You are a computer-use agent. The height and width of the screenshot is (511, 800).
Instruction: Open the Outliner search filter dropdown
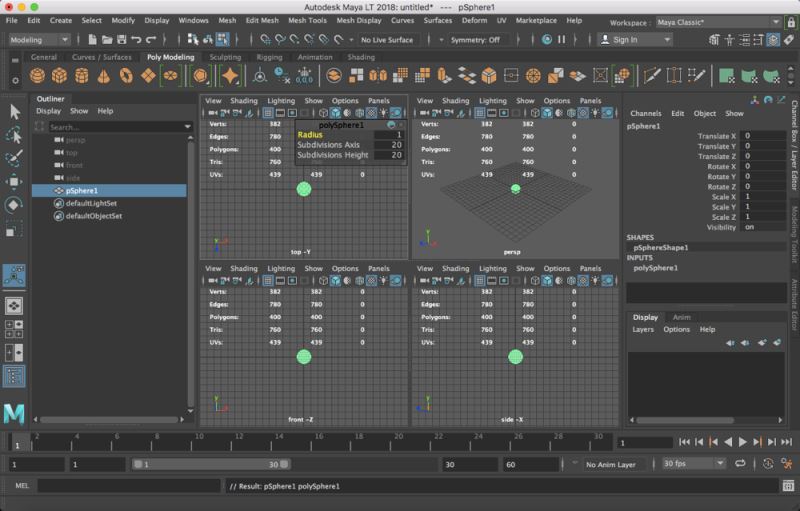pos(187,126)
